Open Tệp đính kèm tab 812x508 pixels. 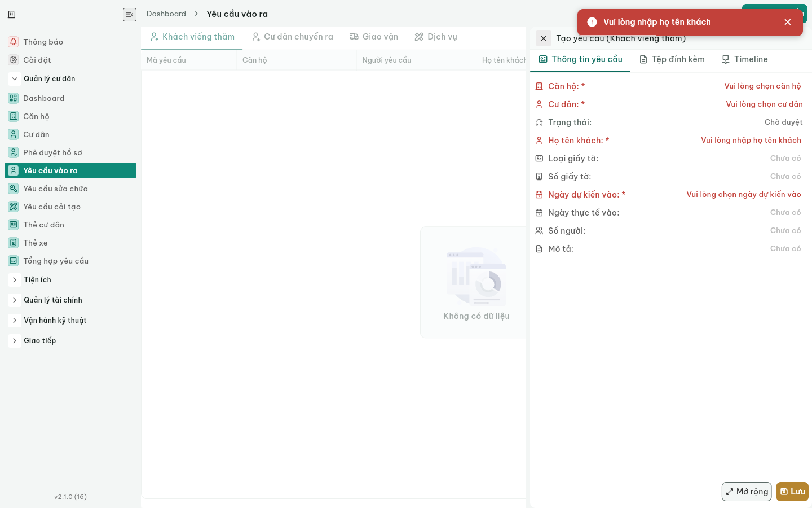[672, 59]
